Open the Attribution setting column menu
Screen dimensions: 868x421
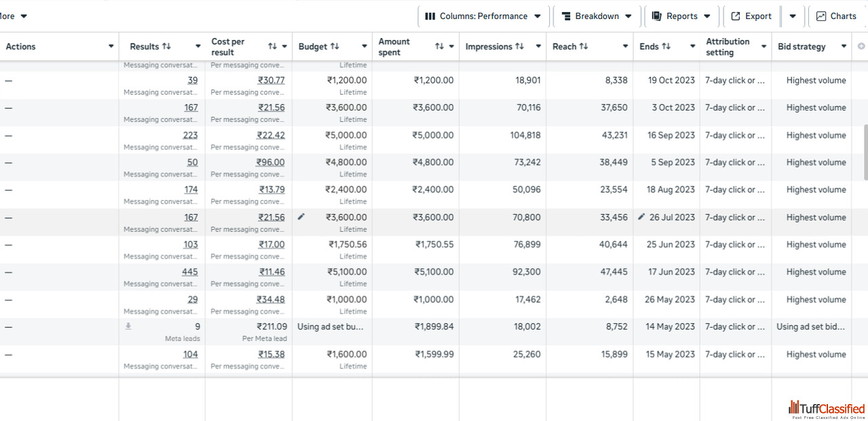(764, 47)
